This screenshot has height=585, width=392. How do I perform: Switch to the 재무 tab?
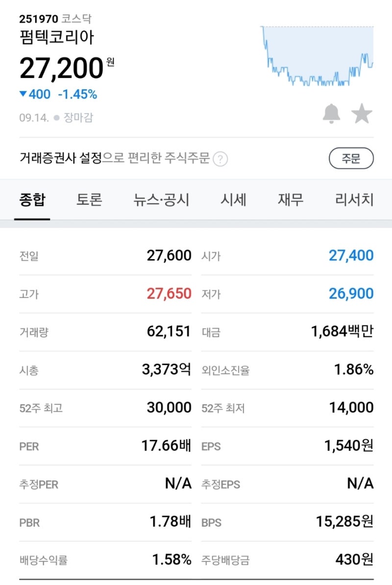click(290, 199)
